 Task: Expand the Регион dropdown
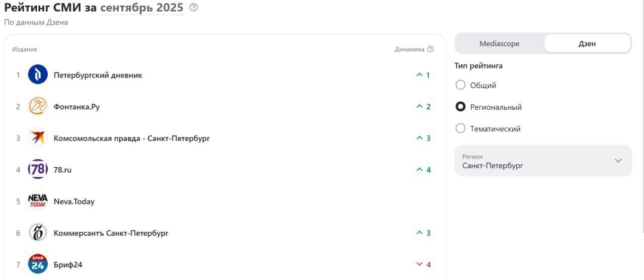(x=543, y=161)
